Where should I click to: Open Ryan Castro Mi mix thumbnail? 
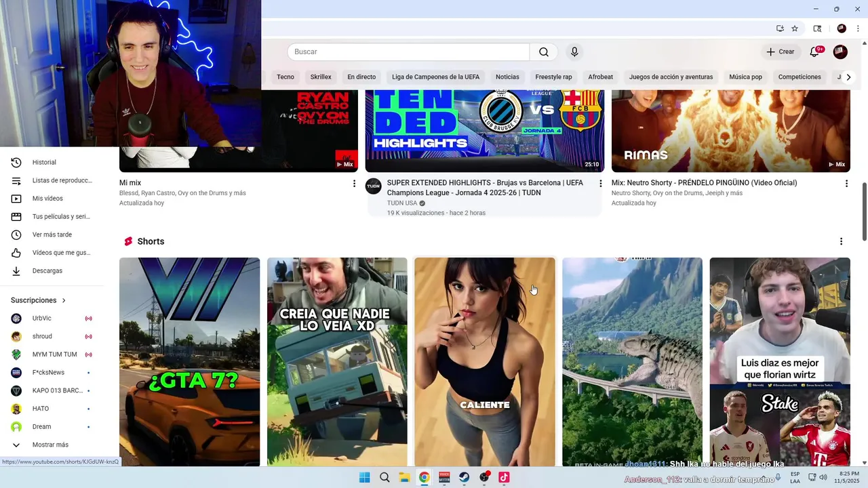[x=309, y=131]
